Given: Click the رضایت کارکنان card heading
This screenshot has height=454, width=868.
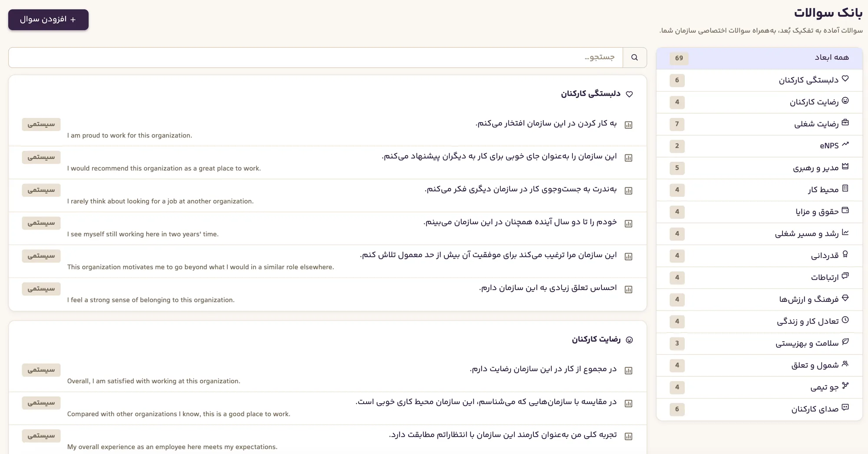Looking at the screenshot, I should pos(596,340).
